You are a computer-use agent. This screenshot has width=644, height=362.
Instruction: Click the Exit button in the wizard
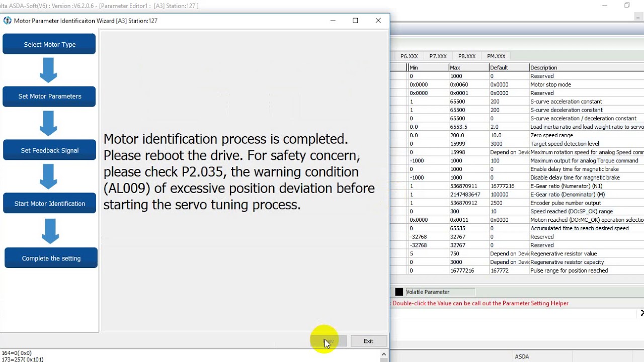pyautogui.click(x=368, y=341)
